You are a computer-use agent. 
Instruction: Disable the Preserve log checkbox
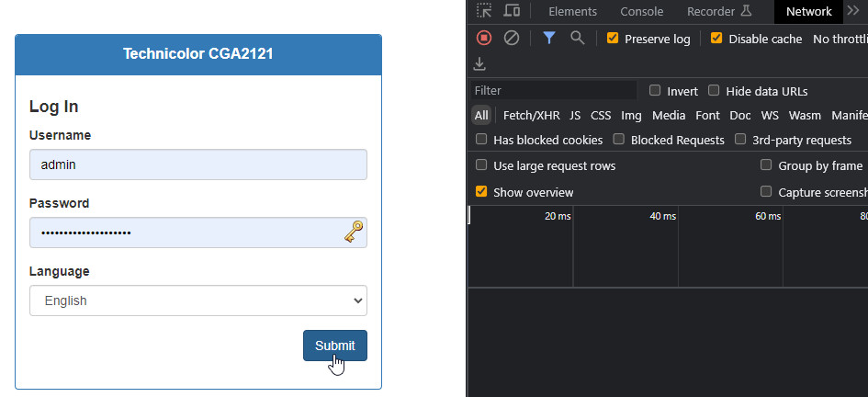tap(613, 39)
